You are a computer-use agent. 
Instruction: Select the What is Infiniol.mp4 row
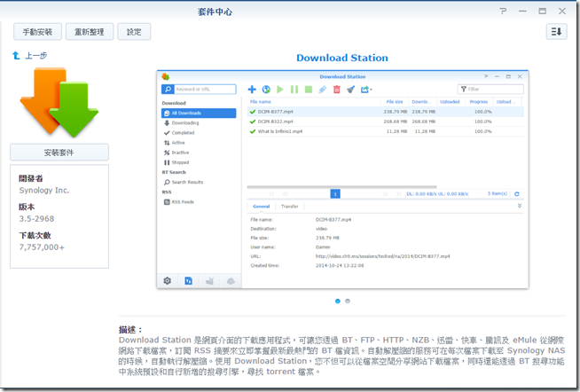click(386, 131)
